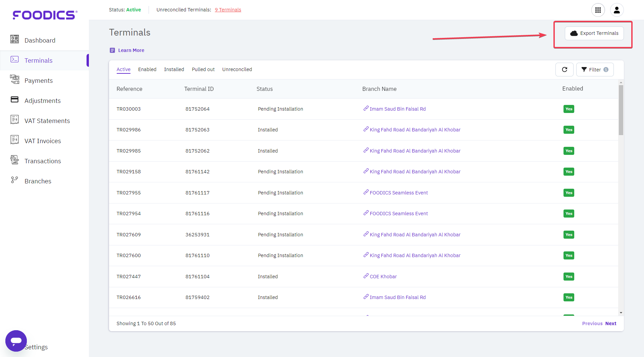Click the Terminal ID column header

199,89
